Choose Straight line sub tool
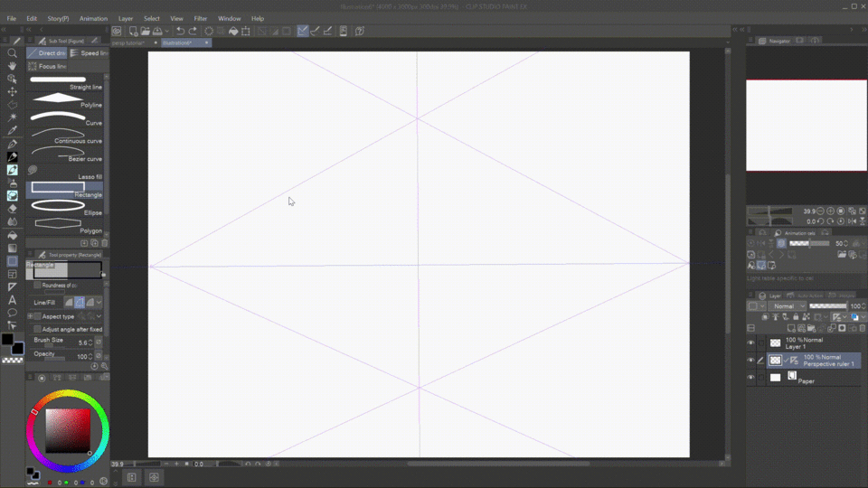Image resolution: width=868 pixels, height=488 pixels. 65,82
